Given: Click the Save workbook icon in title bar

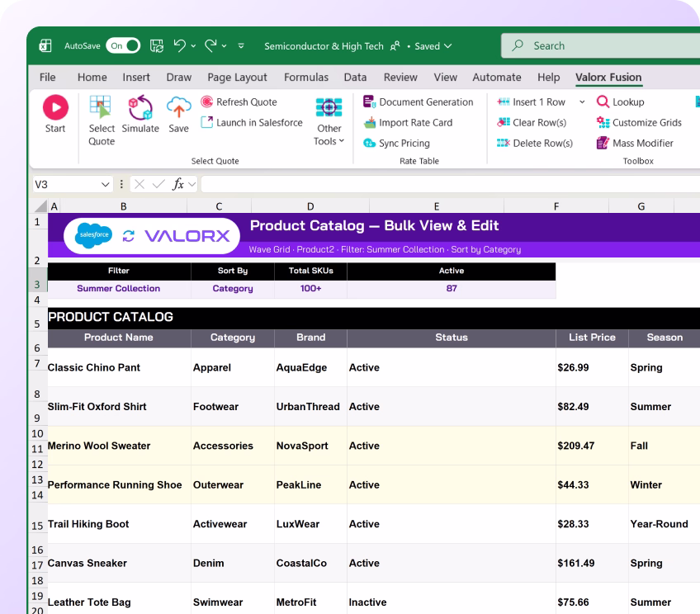Looking at the screenshot, I should [x=156, y=45].
